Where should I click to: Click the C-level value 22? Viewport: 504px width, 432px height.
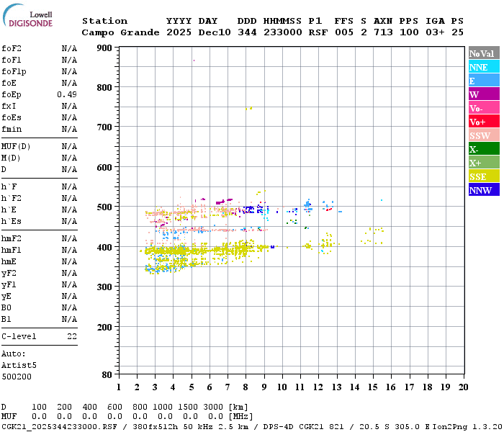pyautogui.click(x=72, y=336)
